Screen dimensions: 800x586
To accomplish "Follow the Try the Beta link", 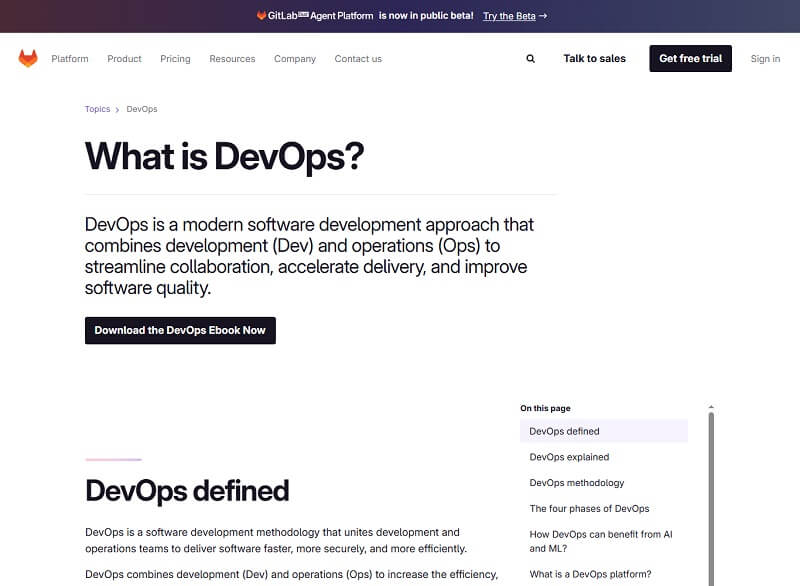I will (x=515, y=16).
